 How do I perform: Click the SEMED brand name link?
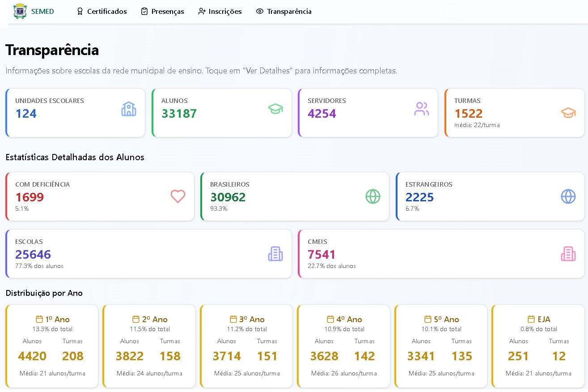click(x=42, y=12)
